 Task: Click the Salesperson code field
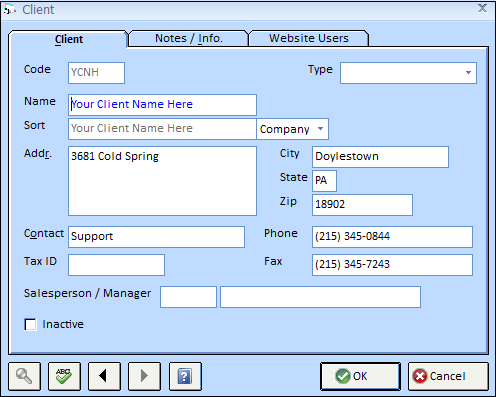188,297
